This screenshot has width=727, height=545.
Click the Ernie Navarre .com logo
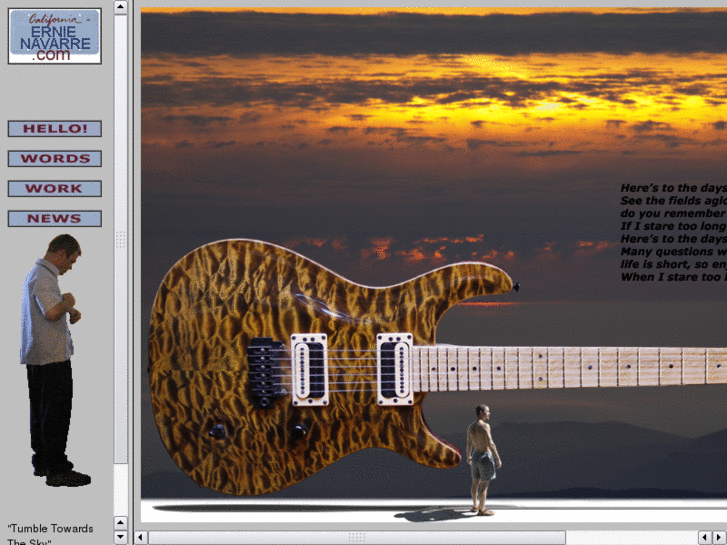[x=55, y=36]
